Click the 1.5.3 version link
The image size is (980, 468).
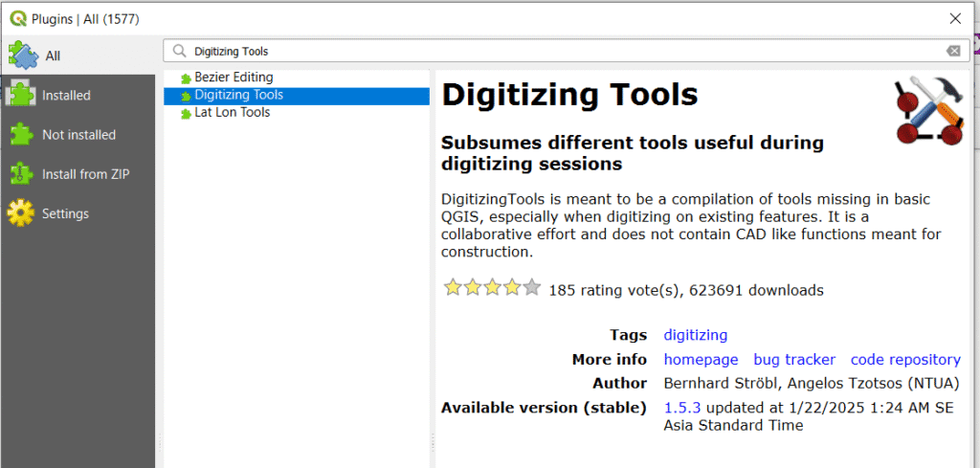pos(681,408)
